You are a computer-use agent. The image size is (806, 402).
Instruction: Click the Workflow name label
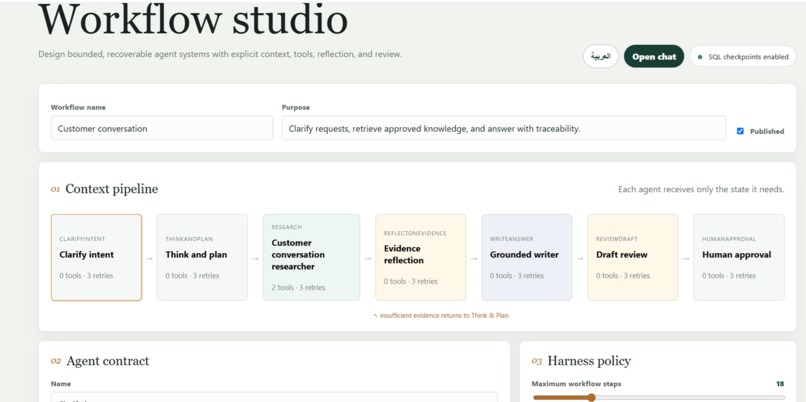click(x=78, y=107)
